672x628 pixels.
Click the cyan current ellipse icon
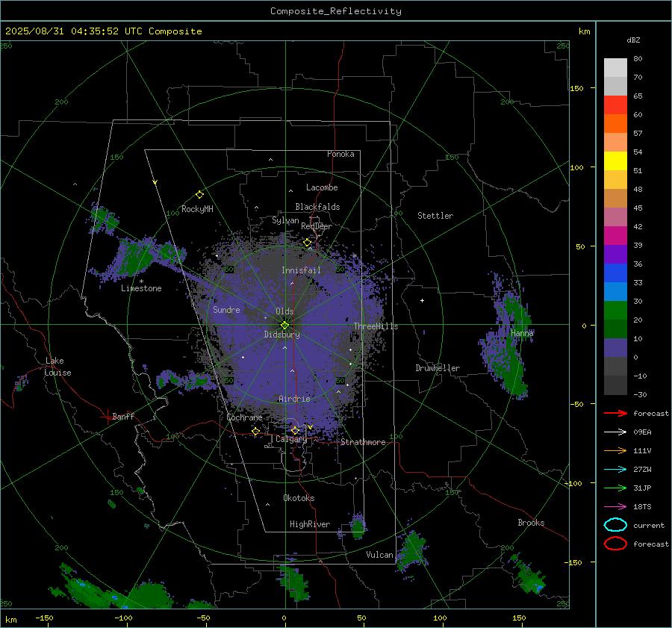615,525
